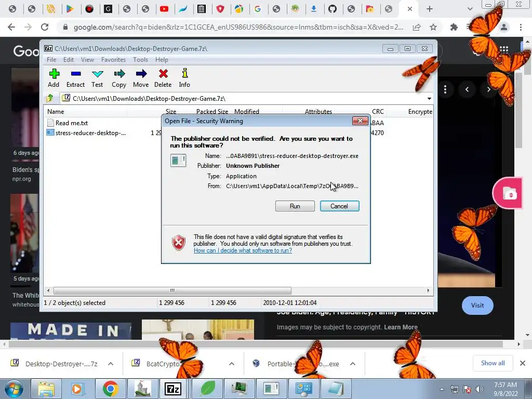Open the Edit menu in 7-Zip
Image resolution: width=532 pixels, height=399 pixels.
pos(69,60)
